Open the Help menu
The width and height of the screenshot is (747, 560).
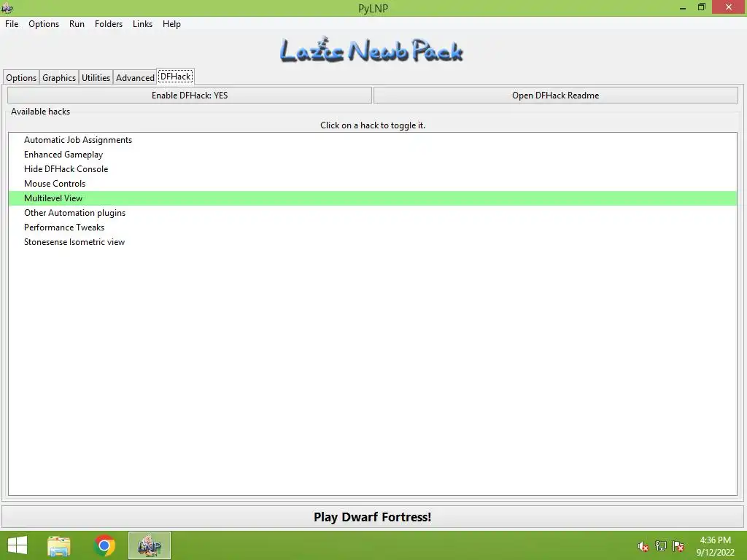171,24
